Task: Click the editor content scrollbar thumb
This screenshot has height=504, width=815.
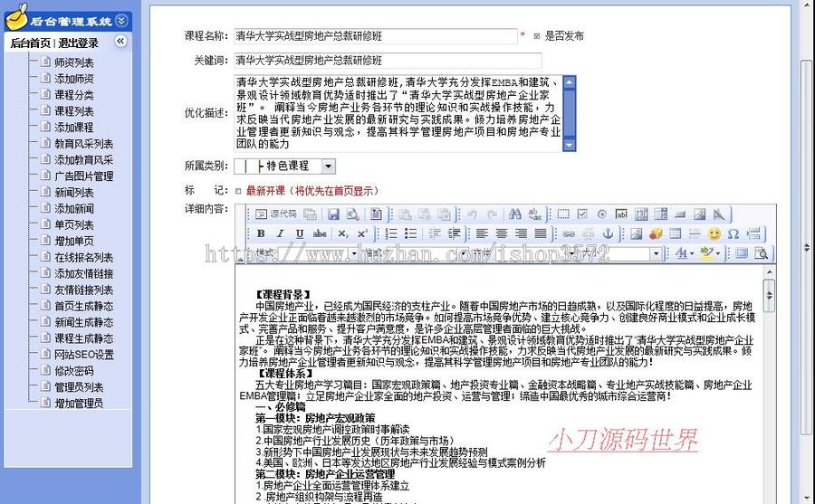Action: click(769, 295)
